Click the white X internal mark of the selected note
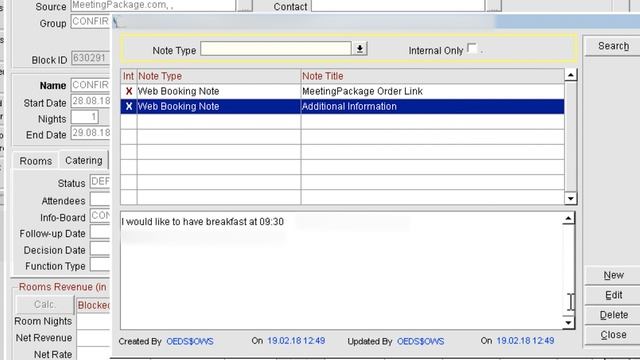Viewport: 640px width, 360px height. point(129,107)
